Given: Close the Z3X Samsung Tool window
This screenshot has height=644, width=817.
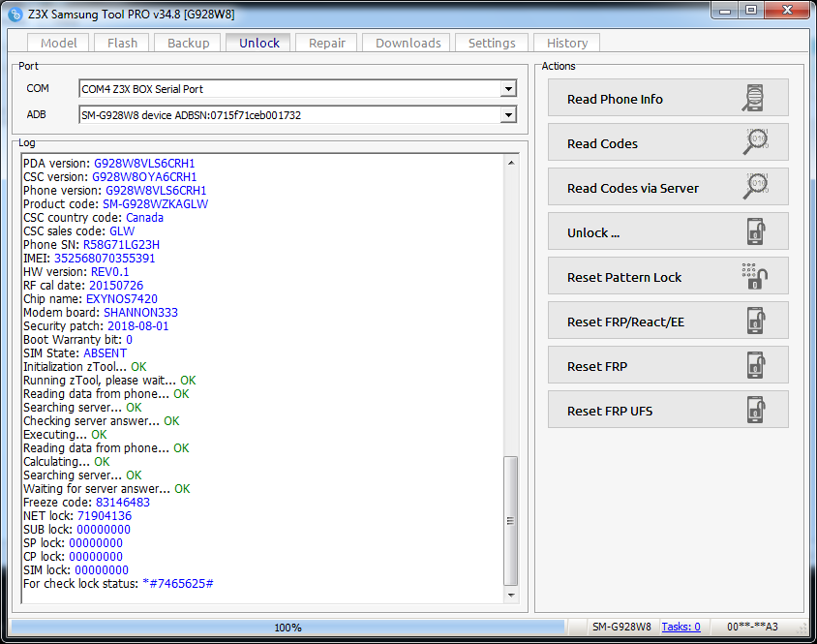Looking at the screenshot, I should 787,11.
